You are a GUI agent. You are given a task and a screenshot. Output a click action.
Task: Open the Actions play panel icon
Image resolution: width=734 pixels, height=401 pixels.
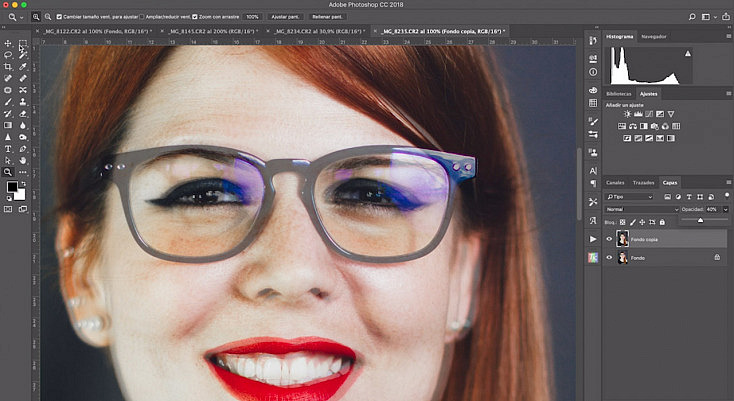tap(593, 239)
